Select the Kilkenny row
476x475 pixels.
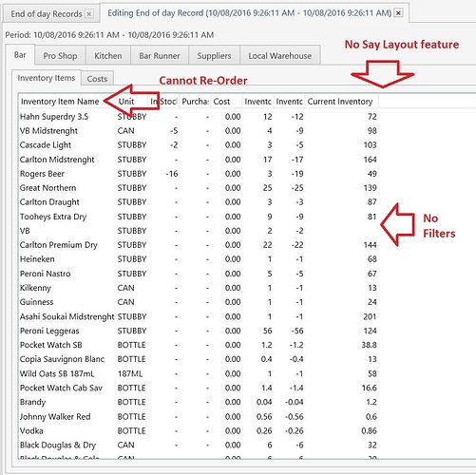tap(199, 288)
